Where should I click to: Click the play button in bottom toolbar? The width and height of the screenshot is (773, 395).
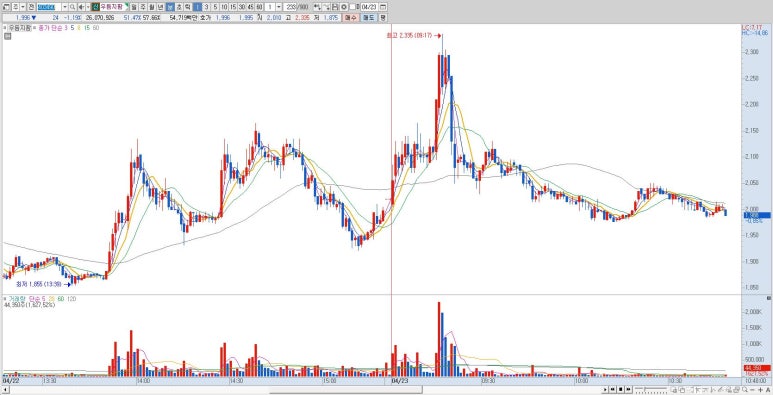605,390
